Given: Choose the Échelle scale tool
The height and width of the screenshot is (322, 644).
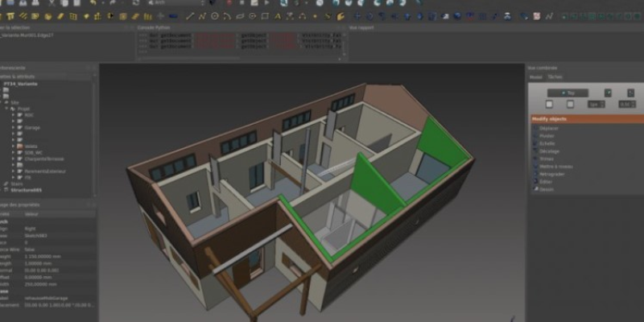Looking at the screenshot, I should [x=547, y=143].
